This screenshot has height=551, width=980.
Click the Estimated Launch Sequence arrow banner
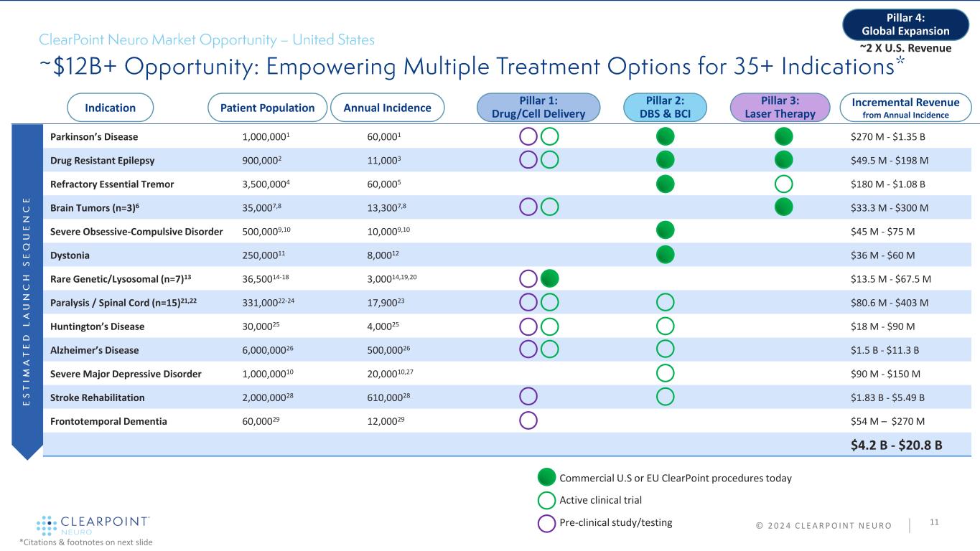tap(28, 287)
